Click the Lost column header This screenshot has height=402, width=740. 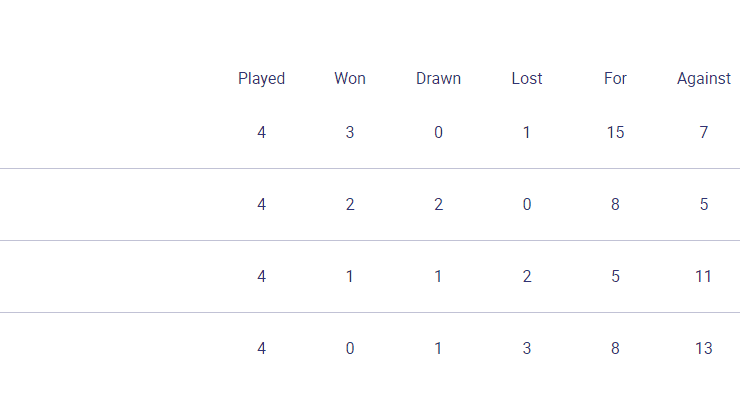(x=527, y=78)
